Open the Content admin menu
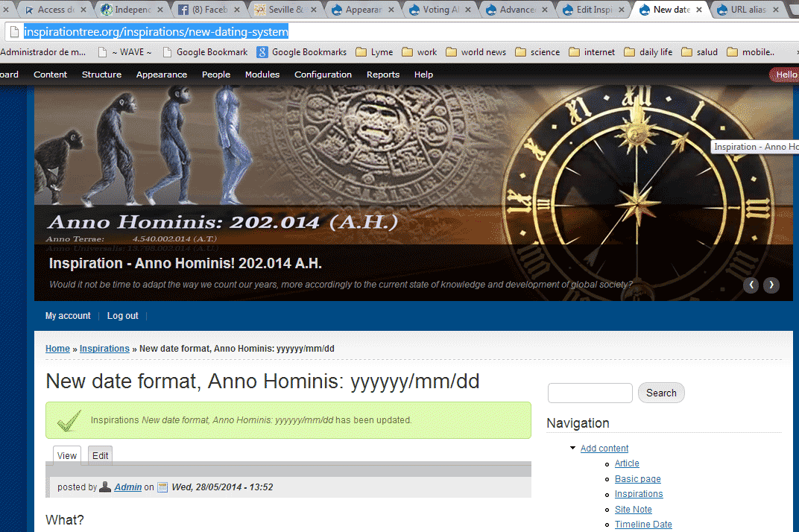This screenshot has height=532, width=799. pyautogui.click(x=50, y=75)
